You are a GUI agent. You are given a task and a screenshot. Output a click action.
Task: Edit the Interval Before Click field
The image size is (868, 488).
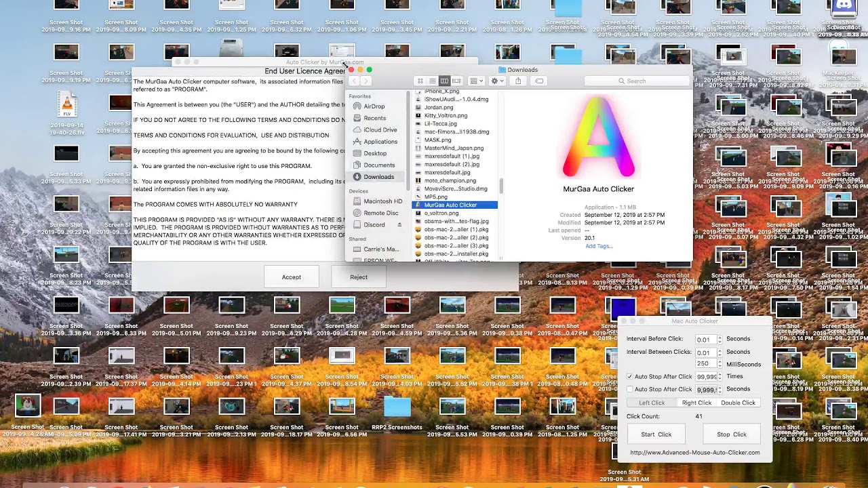click(706, 340)
